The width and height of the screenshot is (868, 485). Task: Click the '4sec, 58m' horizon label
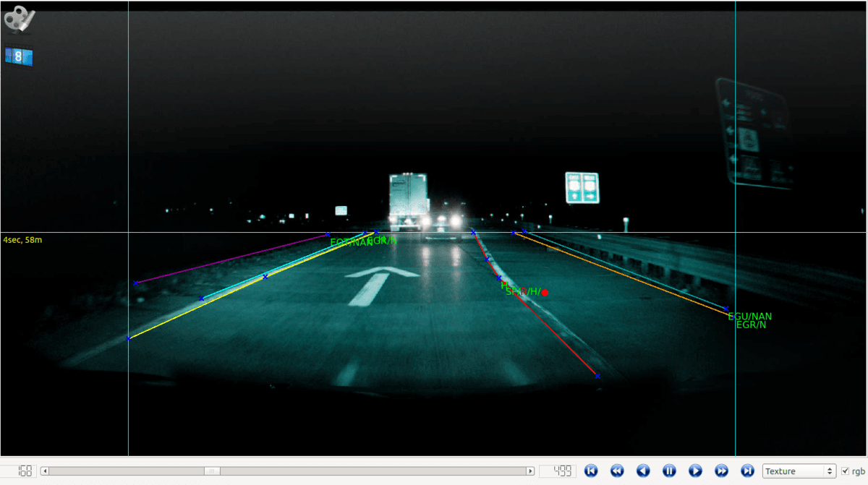click(22, 239)
